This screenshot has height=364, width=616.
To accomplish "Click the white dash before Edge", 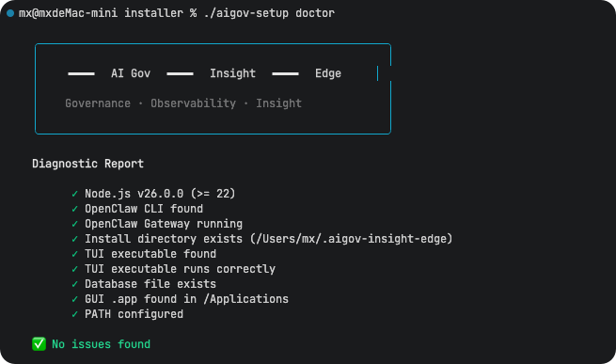I will coord(285,73).
